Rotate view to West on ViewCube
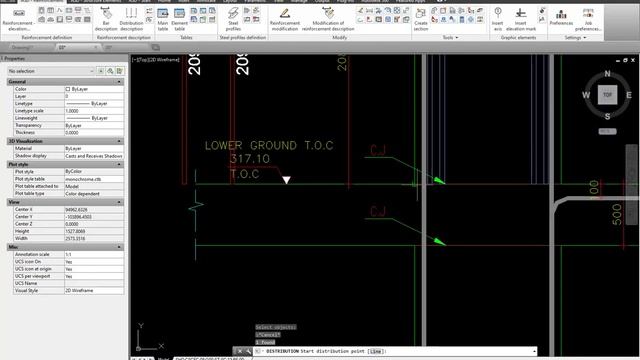640x360 pixels. (586, 95)
